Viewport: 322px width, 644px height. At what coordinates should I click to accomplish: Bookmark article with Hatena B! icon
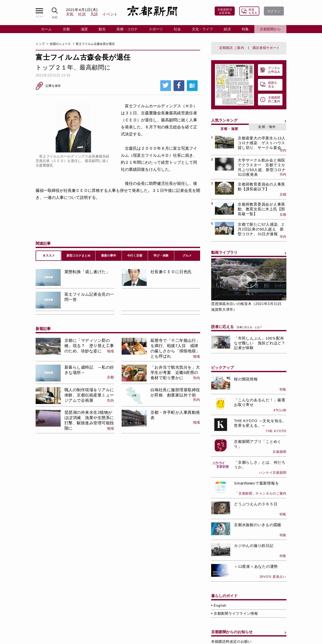[192, 86]
